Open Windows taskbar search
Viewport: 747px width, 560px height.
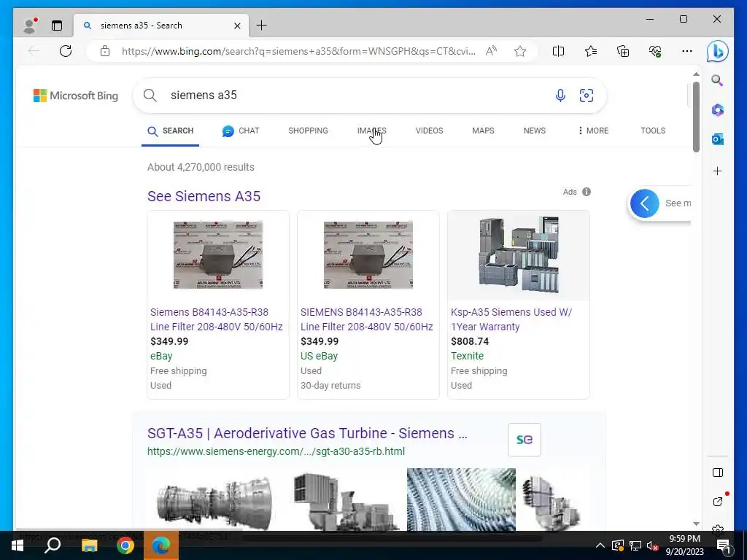(x=53, y=545)
